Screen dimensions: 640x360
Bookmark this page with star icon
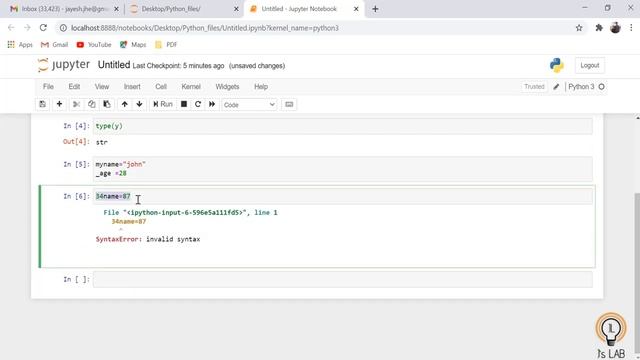coord(579,28)
